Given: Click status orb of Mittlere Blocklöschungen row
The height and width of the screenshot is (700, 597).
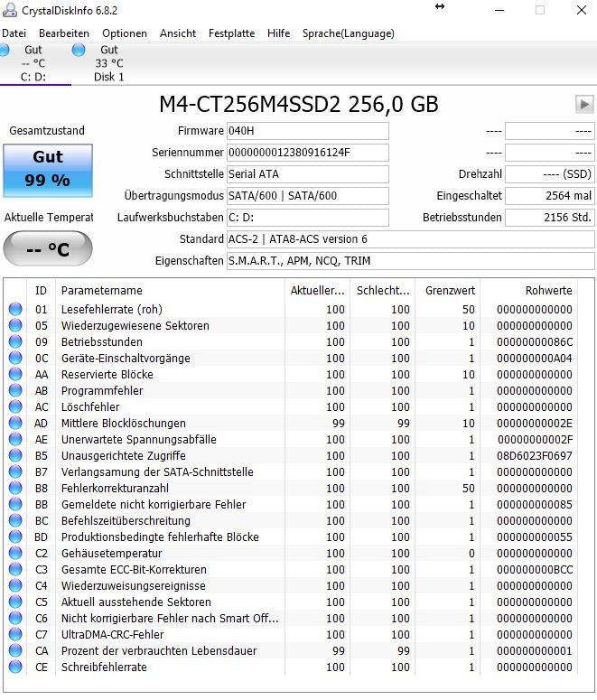Looking at the screenshot, I should (15, 423).
